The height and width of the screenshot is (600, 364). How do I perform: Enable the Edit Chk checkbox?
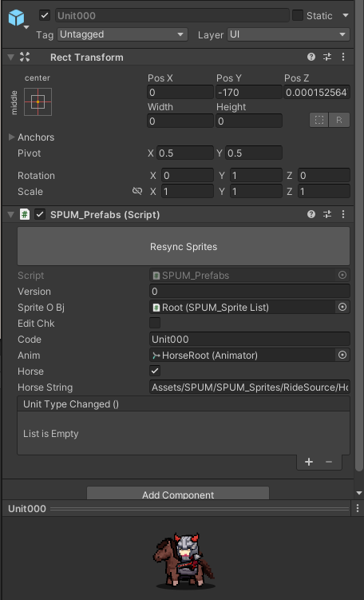[x=155, y=323]
